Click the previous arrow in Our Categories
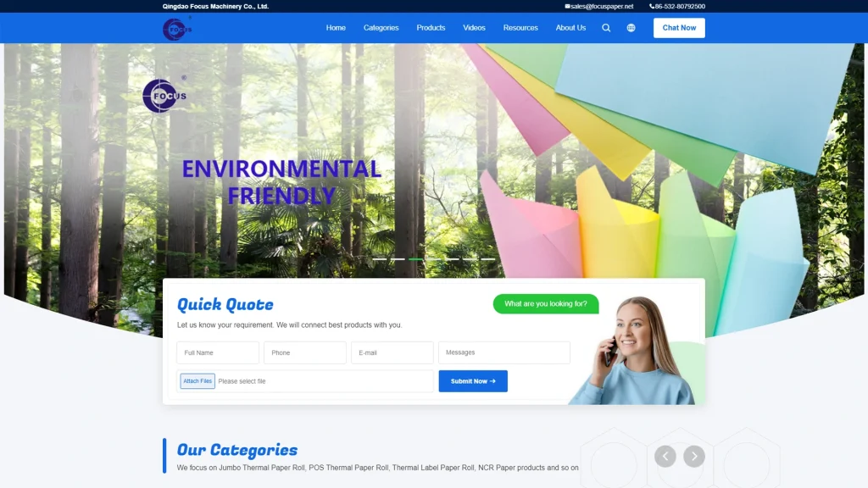 665,457
